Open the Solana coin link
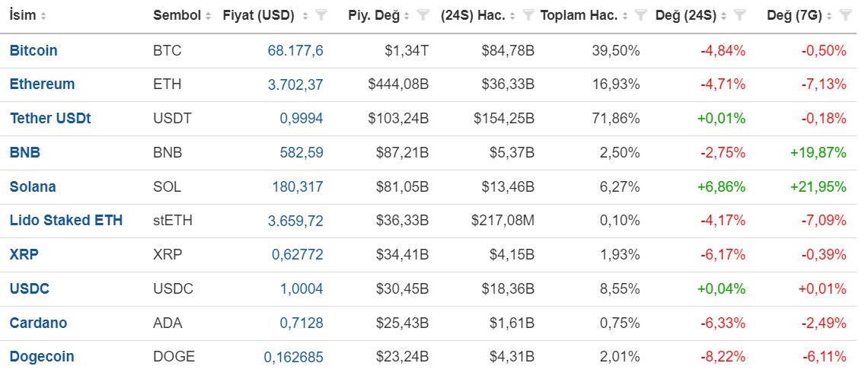Viewport: 868px width, 382px height. [x=33, y=186]
